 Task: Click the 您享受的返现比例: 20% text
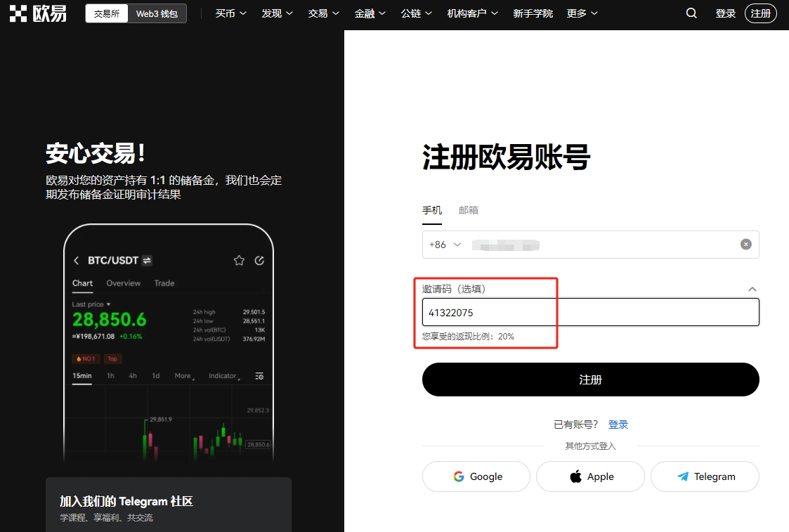coord(468,337)
